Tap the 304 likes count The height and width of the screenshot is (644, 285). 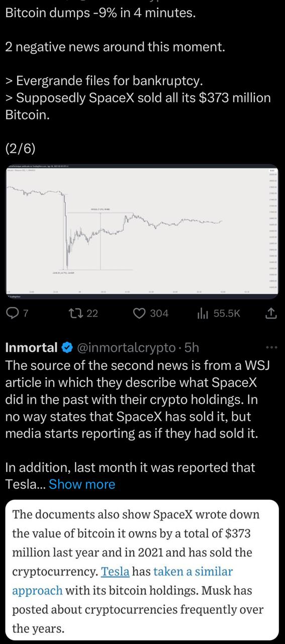tap(159, 313)
